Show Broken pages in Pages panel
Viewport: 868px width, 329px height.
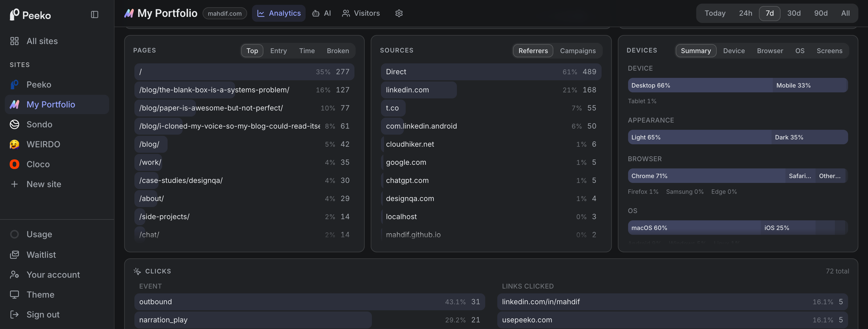338,51
